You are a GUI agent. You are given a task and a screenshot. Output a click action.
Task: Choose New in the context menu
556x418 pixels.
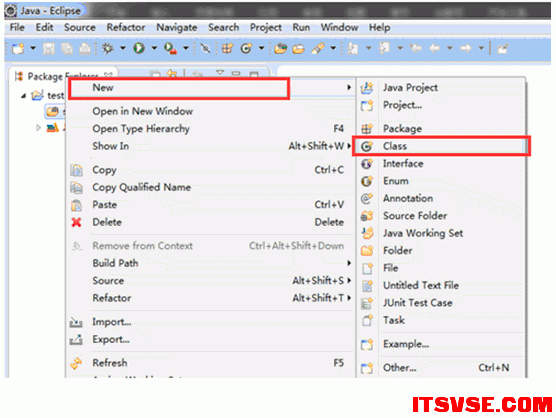tap(211, 88)
